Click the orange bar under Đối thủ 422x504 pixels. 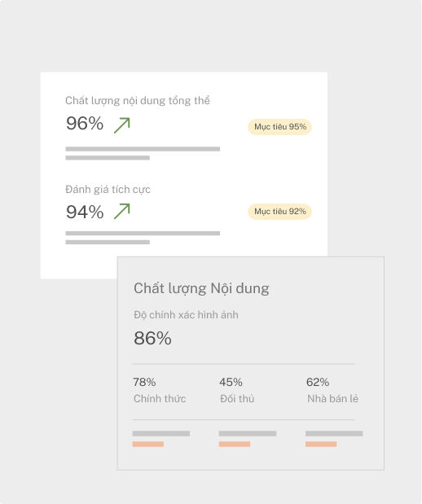[235, 445]
